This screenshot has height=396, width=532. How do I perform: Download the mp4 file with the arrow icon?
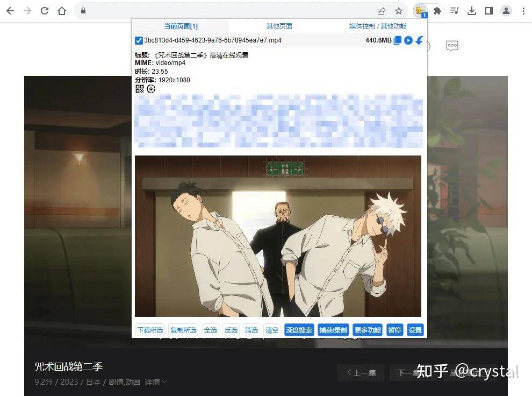pyautogui.click(x=419, y=40)
